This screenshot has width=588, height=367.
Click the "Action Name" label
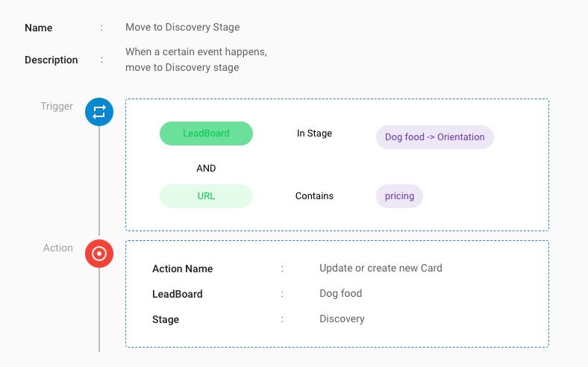tap(182, 269)
